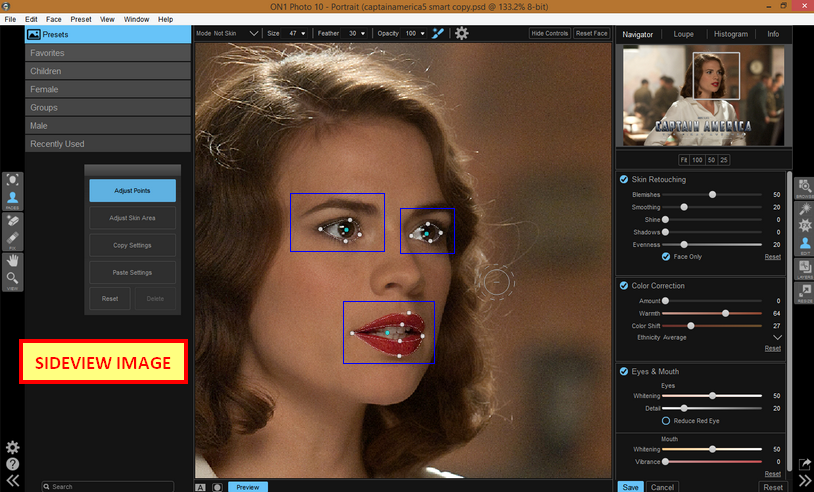Open the Browse module icon
814x492 pixels.
point(805,189)
